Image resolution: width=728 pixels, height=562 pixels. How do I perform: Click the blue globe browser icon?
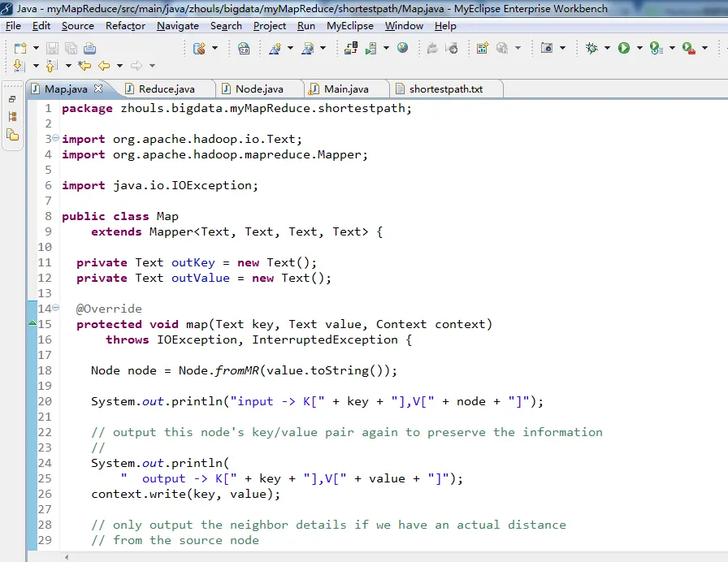click(x=402, y=47)
